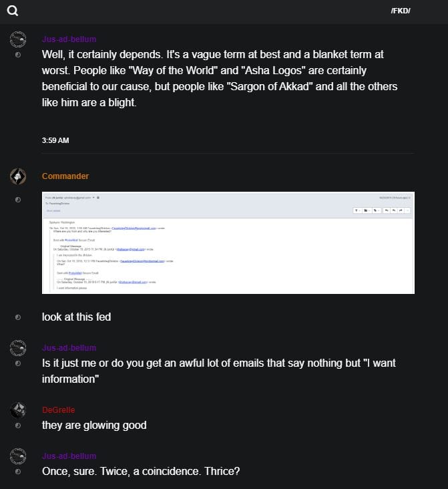Click the search magnifier icon
448x489 pixels.
pyautogui.click(x=12, y=11)
